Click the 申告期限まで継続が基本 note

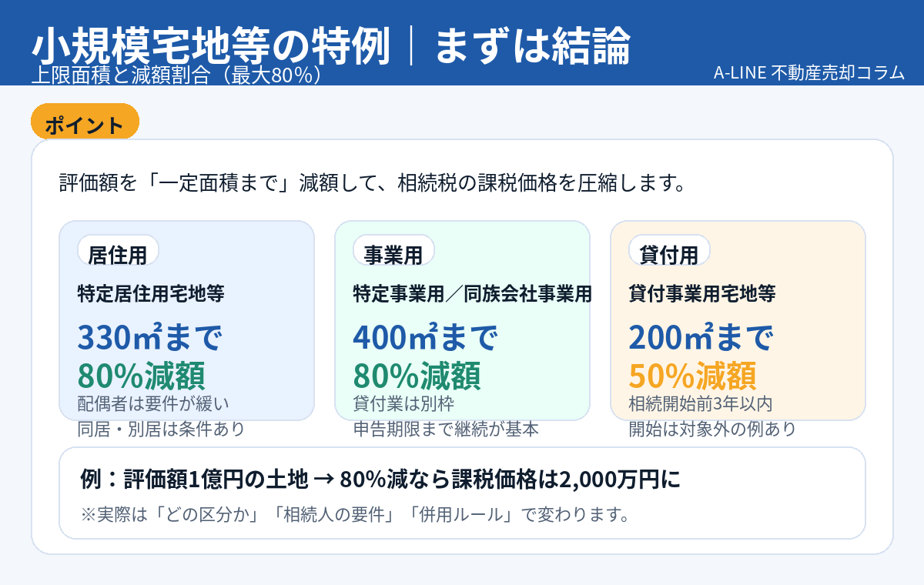coord(446,429)
